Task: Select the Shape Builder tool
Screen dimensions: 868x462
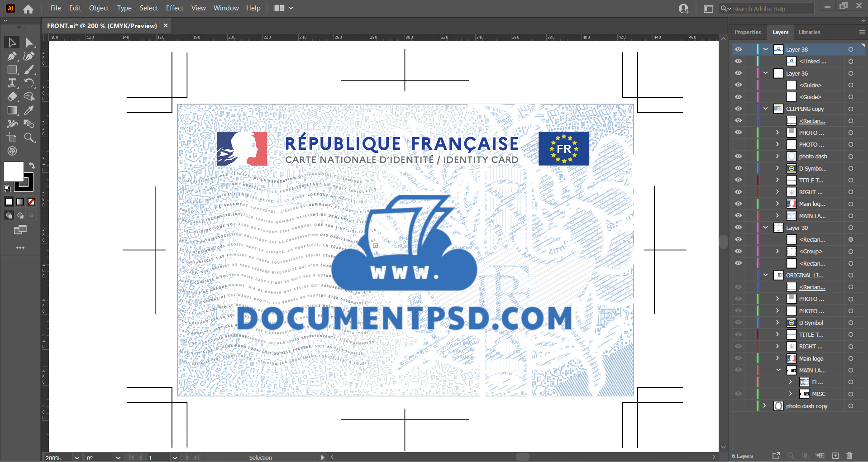Action: pos(29,96)
